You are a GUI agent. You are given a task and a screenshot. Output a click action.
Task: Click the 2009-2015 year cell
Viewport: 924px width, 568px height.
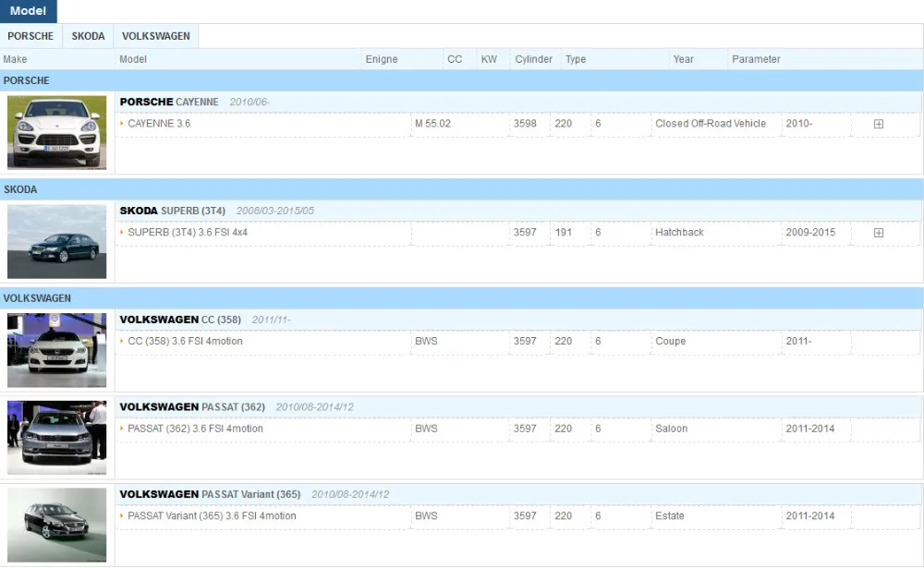coord(810,233)
